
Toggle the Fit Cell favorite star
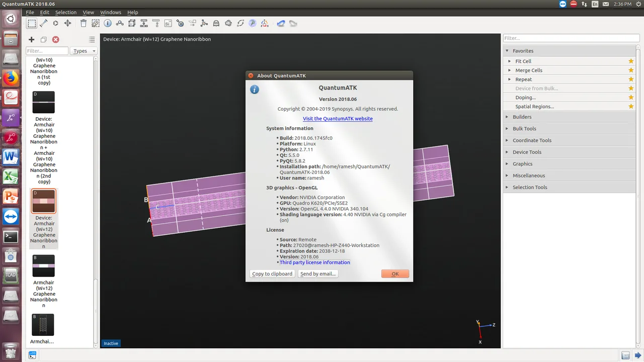click(631, 61)
